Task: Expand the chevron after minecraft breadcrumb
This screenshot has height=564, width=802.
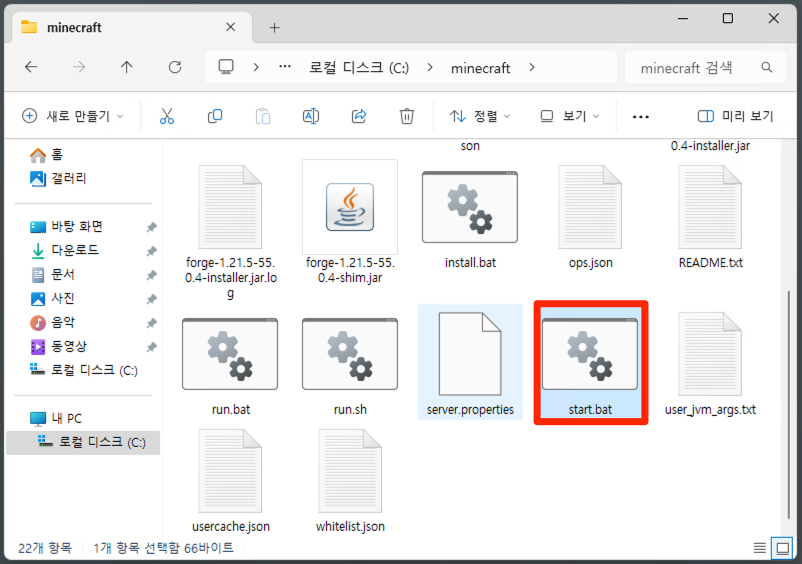Action: tap(532, 67)
